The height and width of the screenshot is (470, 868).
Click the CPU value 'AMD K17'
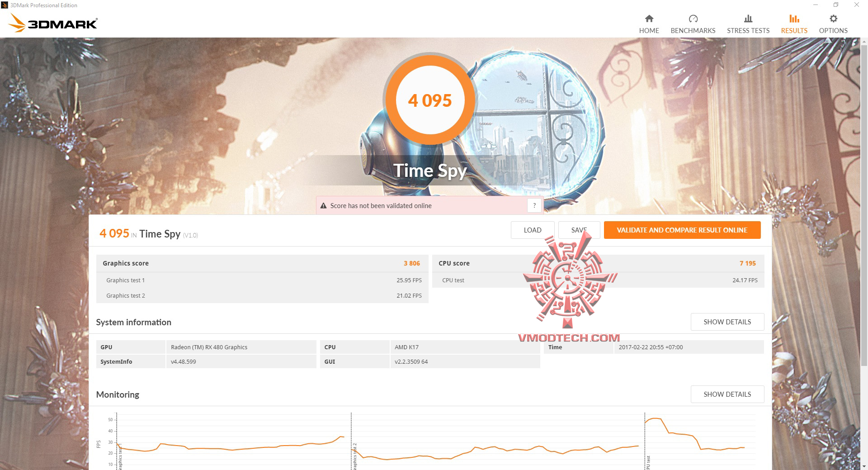[406, 347]
